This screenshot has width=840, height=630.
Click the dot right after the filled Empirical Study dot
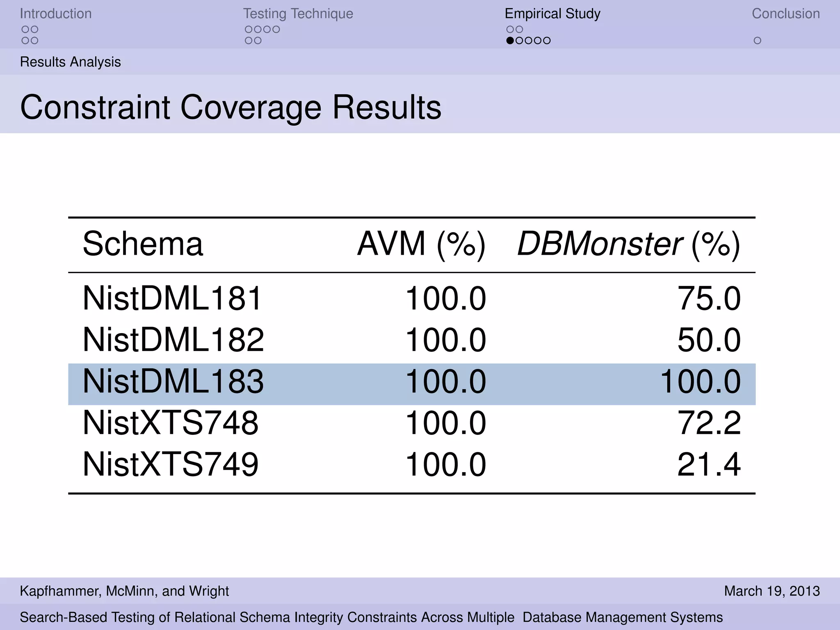(x=519, y=41)
